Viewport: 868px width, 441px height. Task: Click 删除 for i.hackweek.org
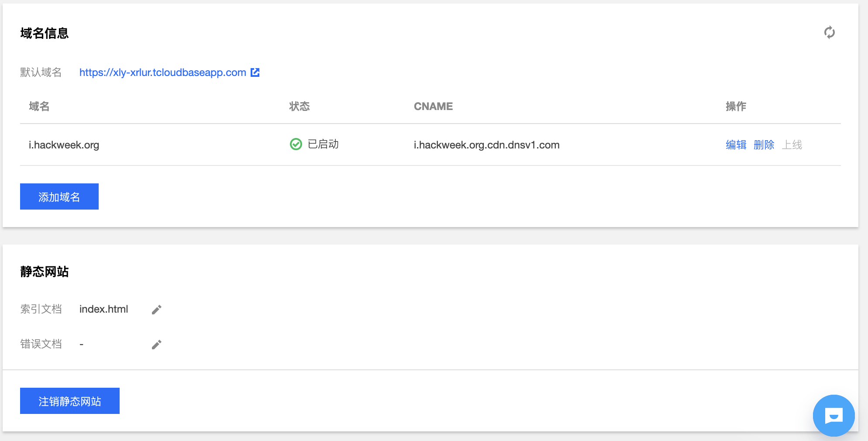click(x=764, y=145)
